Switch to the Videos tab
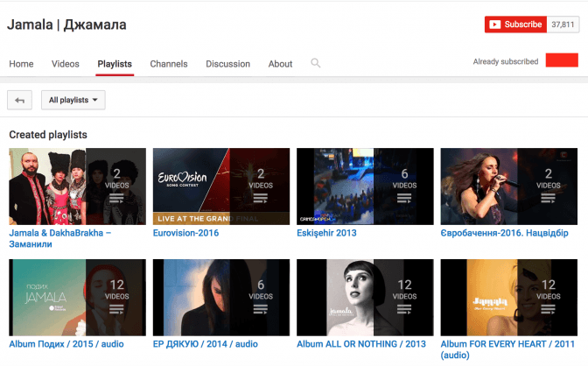Viewport: 588px width, 366px height. (66, 64)
